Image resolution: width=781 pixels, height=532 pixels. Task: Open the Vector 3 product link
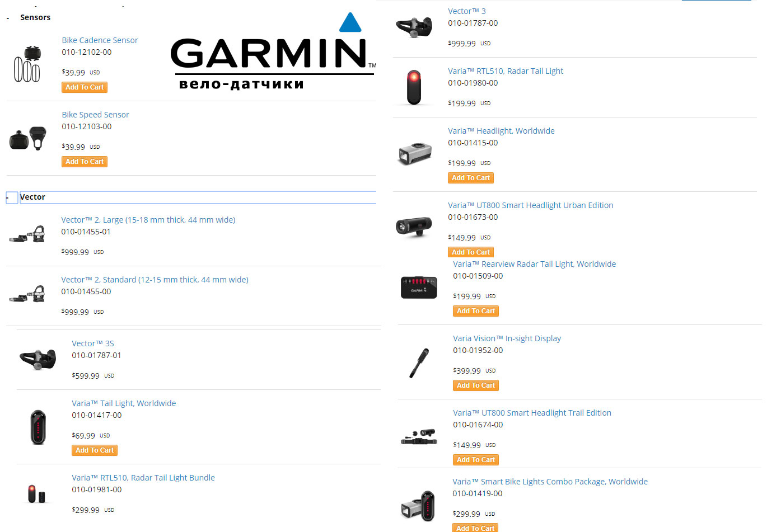466,11
